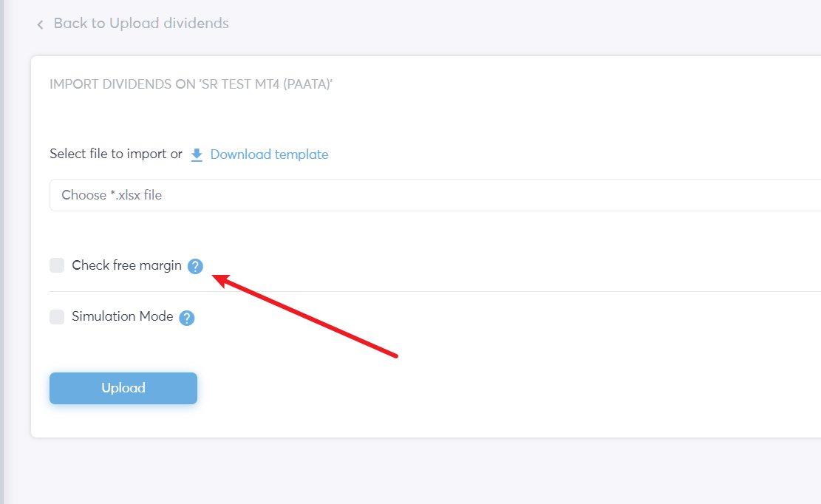
Task: Open the 'Choose *.xlsx file' picker field
Action: (x=435, y=195)
